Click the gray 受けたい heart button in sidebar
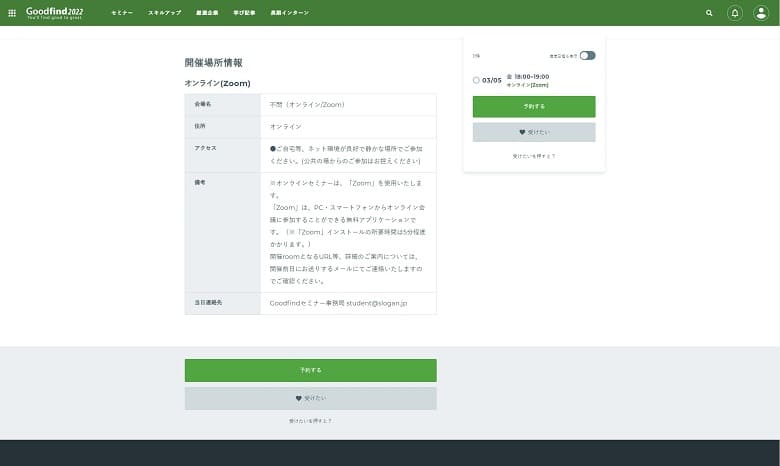Viewport: 780px width, 466px height. click(534, 132)
